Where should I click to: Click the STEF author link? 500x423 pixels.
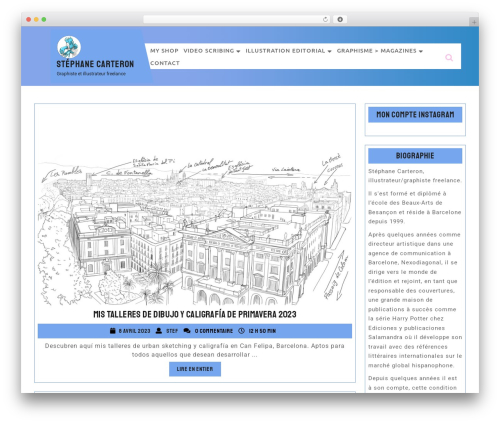click(172, 331)
